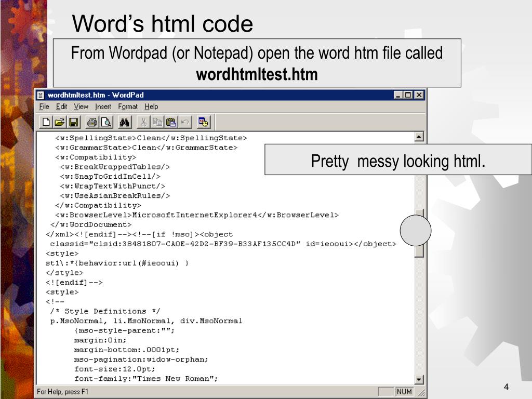Click the '/* Style Definitions */' comment line
This screenshot has width=532, height=399.
tap(105, 311)
